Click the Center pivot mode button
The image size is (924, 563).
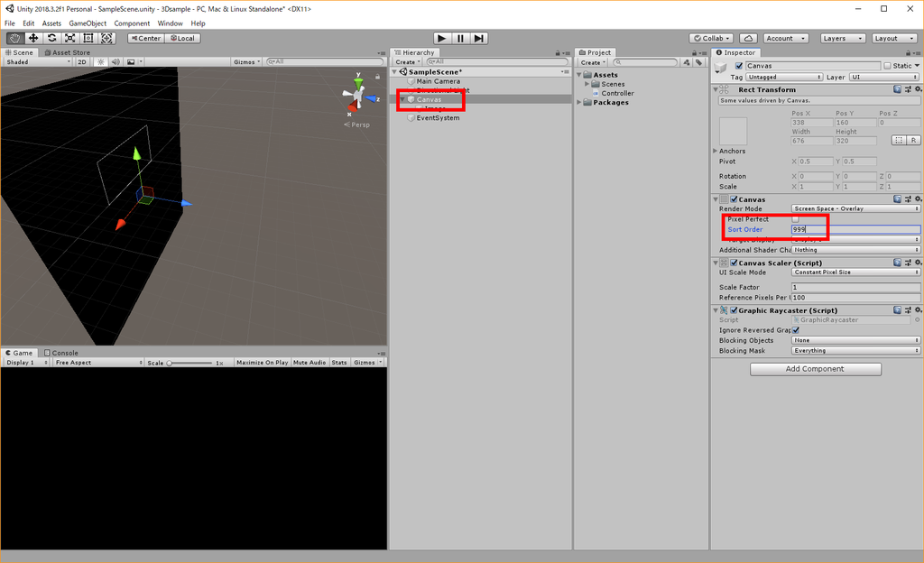click(x=146, y=38)
